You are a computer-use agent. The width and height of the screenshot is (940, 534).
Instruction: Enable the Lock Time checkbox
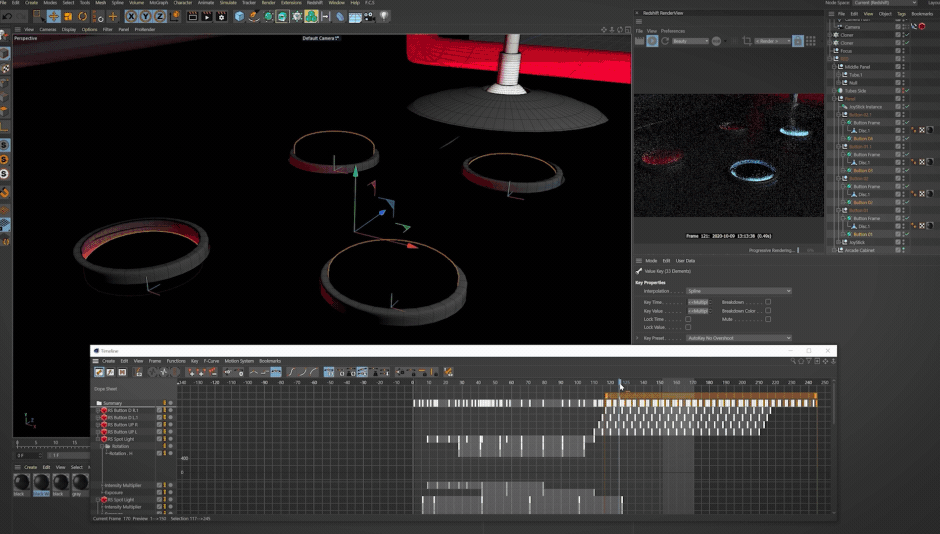pos(688,319)
